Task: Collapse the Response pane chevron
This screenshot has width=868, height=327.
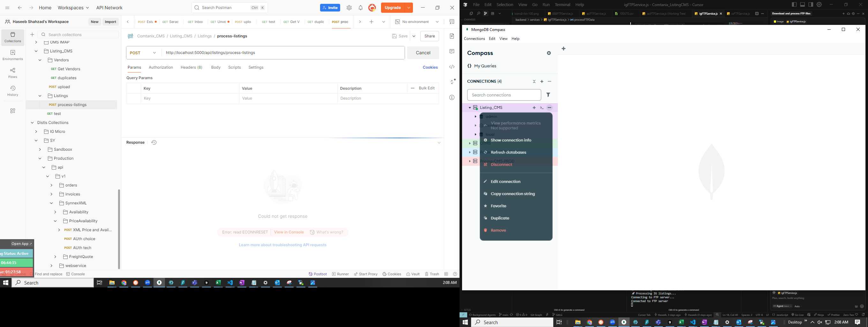Action: [x=439, y=143]
